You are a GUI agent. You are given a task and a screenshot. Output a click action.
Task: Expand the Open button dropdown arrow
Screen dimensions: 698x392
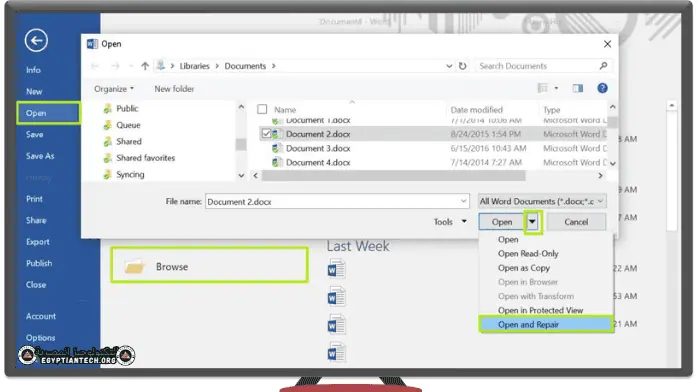pos(532,222)
